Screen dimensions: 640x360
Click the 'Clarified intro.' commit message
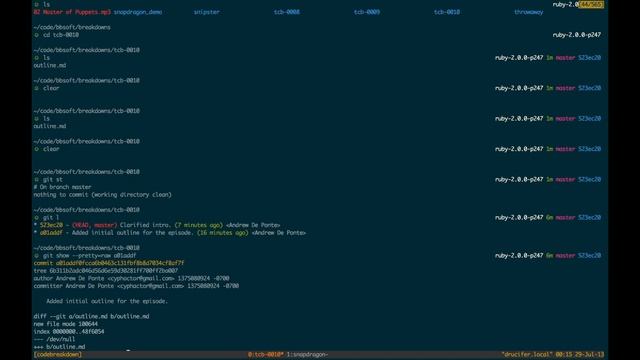(x=146, y=225)
